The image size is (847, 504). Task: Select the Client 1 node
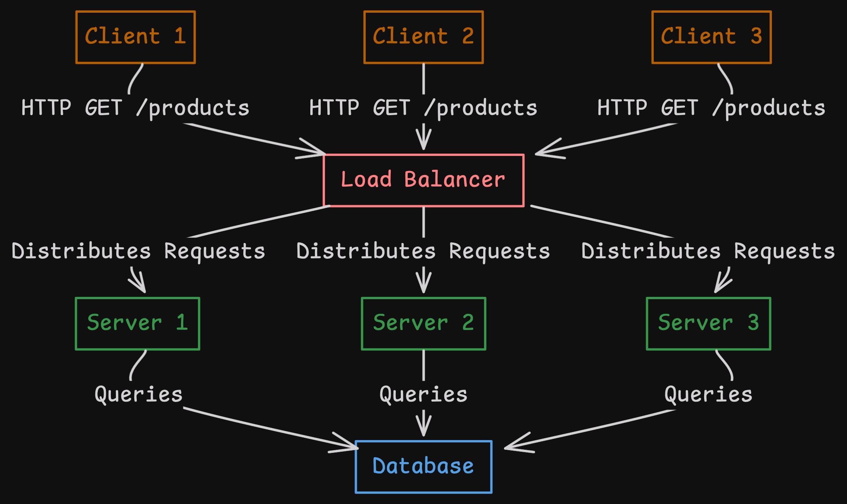tap(136, 37)
